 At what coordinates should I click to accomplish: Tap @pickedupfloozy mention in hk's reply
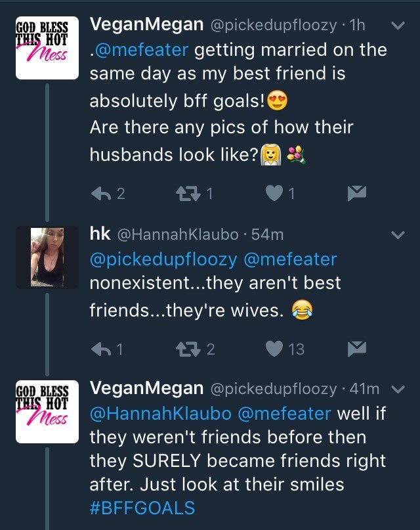pos(163,259)
